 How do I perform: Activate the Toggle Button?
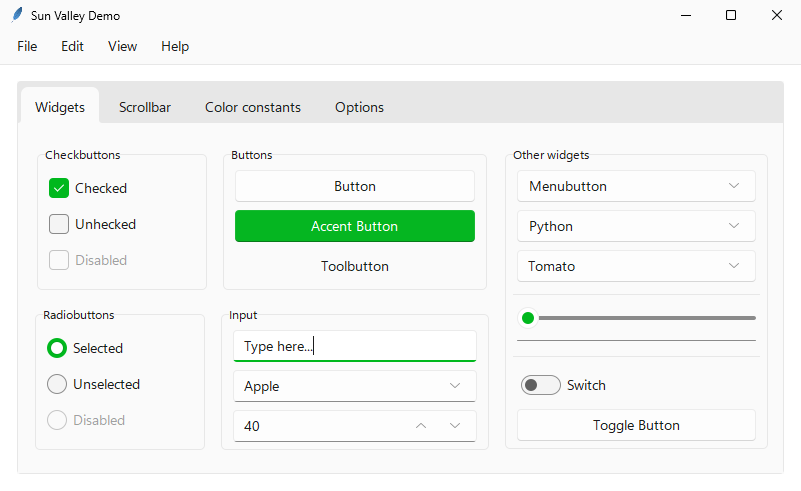[x=636, y=425]
